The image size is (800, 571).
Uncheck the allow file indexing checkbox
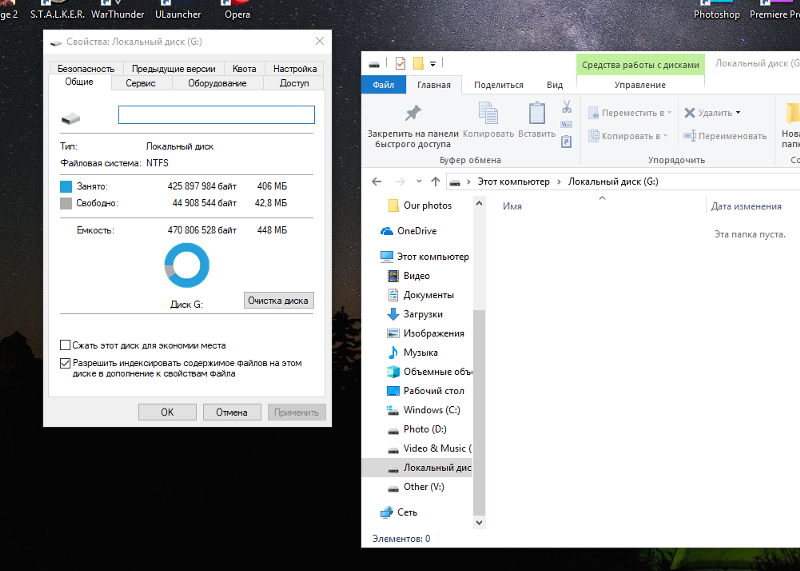click(x=66, y=364)
